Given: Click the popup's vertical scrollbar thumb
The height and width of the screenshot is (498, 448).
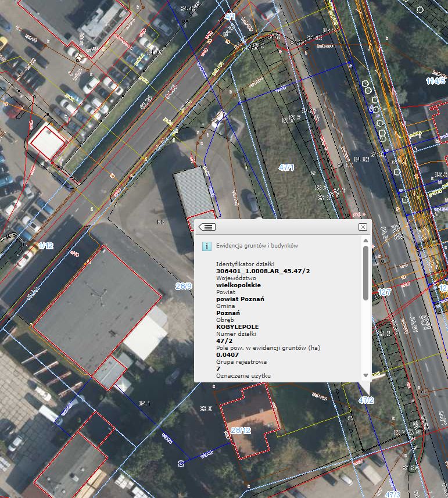Looking at the screenshot, I should [x=365, y=273].
